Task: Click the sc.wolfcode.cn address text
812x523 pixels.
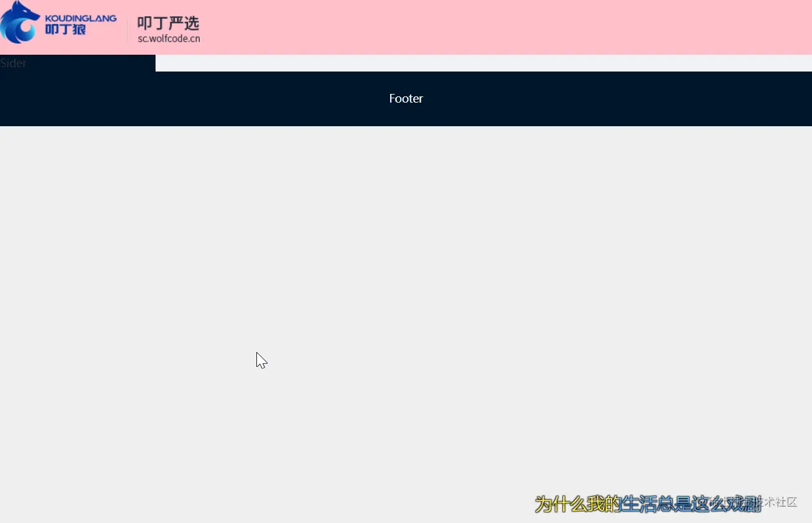Action: tap(169, 39)
